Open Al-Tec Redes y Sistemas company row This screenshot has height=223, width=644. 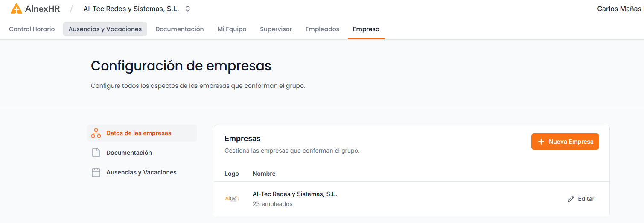294,194
